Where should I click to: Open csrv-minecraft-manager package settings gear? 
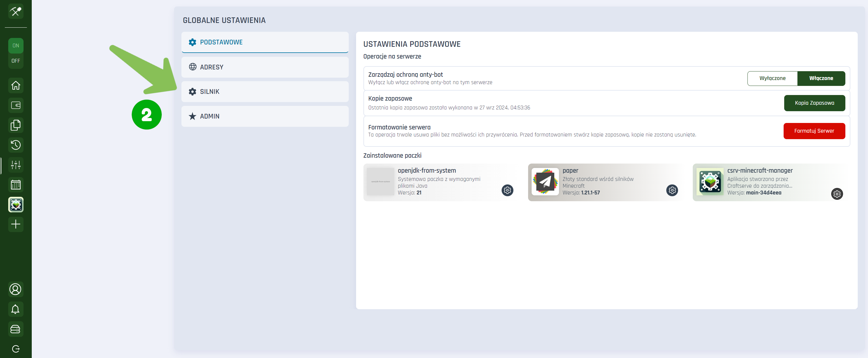(837, 194)
